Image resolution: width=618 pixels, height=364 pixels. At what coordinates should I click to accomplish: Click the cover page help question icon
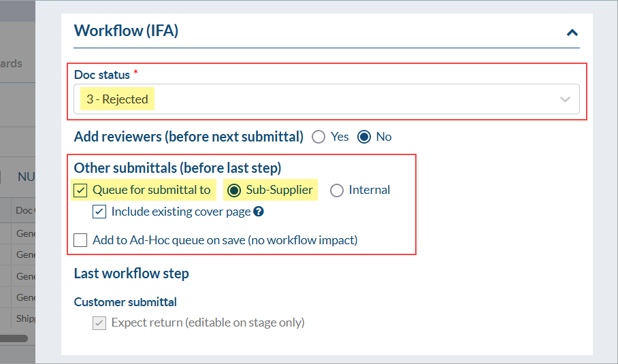tap(259, 212)
